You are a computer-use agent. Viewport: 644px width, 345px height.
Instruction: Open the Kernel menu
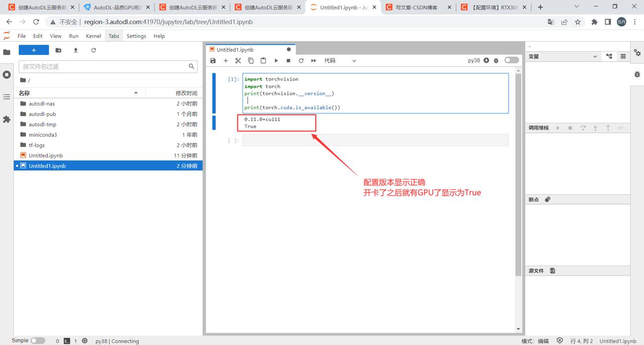(x=94, y=36)
